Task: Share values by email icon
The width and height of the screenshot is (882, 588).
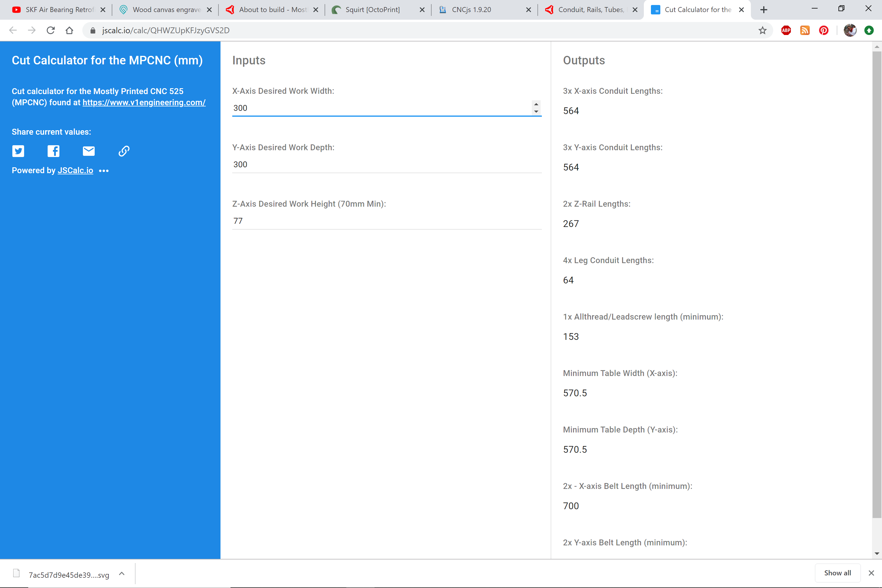Action: (88, 151)
